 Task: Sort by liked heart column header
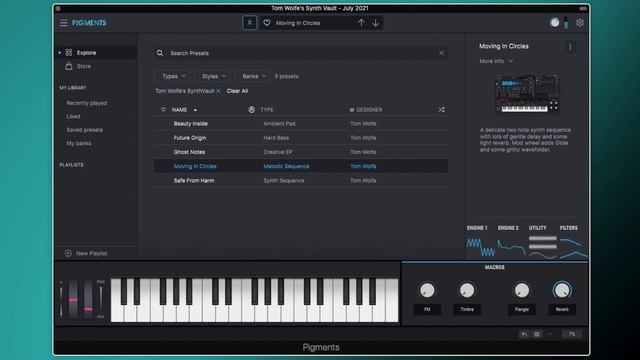163,110
